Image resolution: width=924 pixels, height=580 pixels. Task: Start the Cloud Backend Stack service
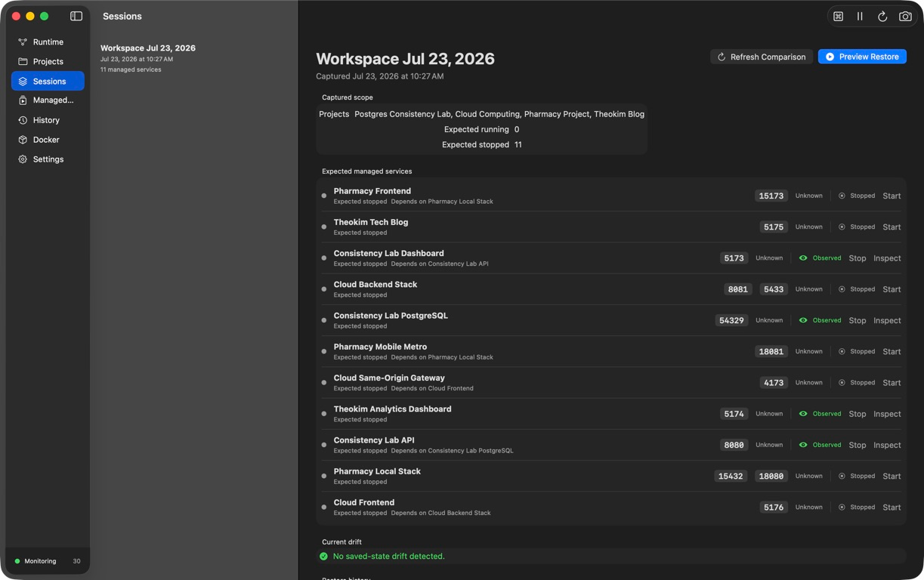point(892,289)
